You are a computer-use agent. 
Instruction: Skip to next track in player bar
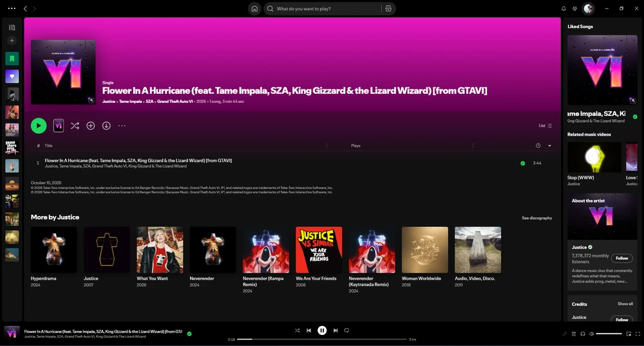click(x=336, y=331)
